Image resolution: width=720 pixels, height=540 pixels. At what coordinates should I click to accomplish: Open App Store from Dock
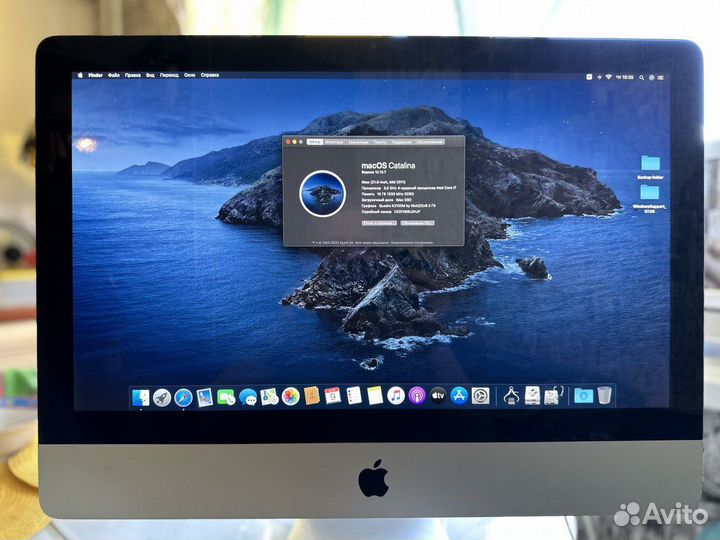tap(459, 395)
